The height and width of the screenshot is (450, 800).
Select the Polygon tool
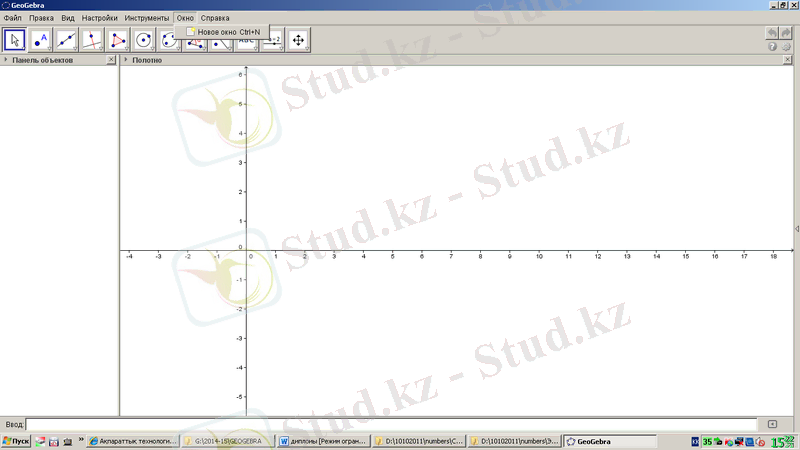(x=118, y=40)
